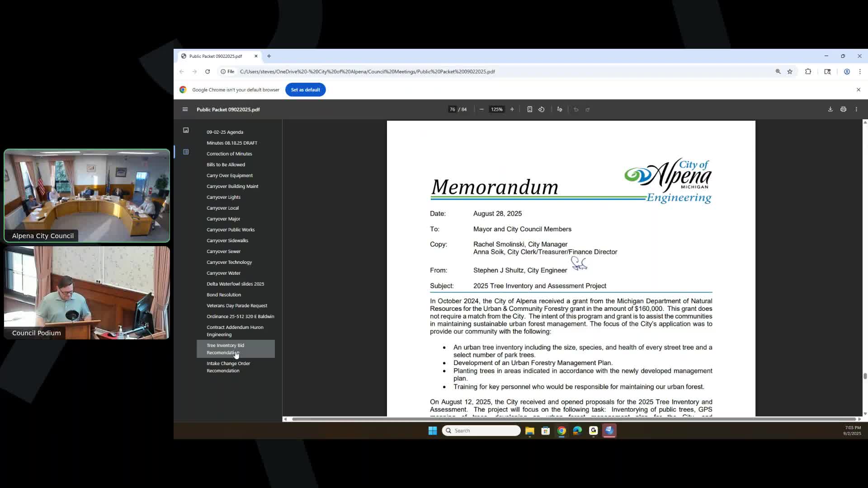
Task: Switch sidebar to thumbnails view
Action: [186, 130]
